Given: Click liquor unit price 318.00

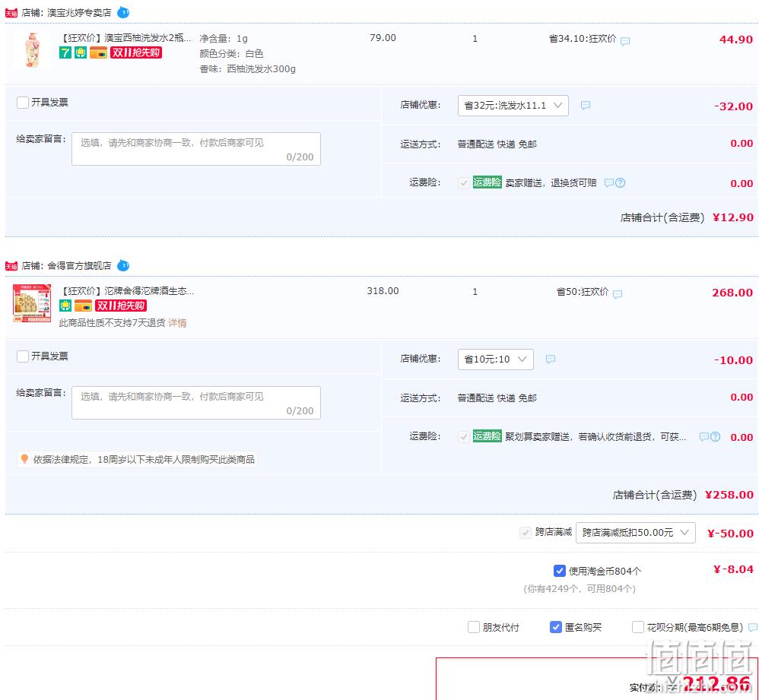Looking at the screenshot, I should click(x=383, y=291).
